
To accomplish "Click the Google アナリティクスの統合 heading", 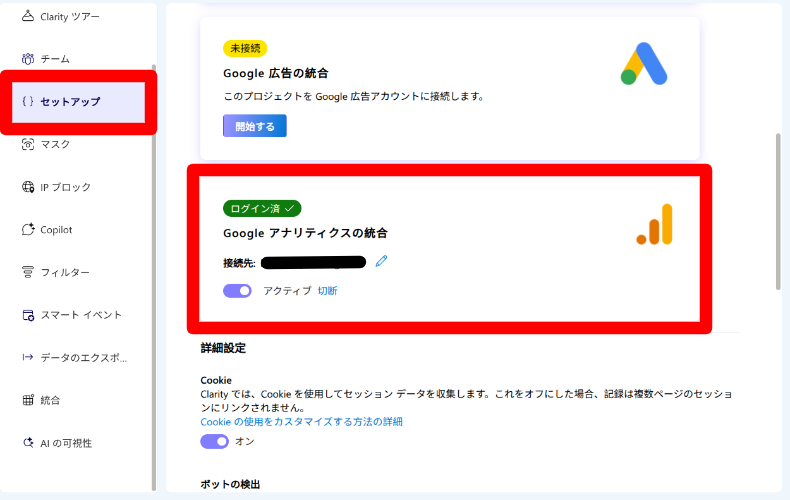I will click(x=305, y=233).
